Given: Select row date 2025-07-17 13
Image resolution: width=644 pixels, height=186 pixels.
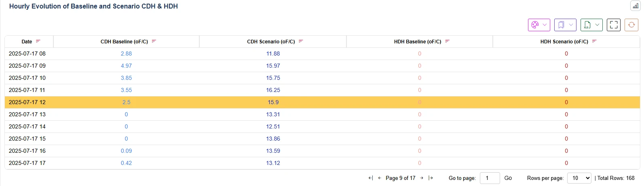Looking at the screenshot, I should tap(27, 114).
